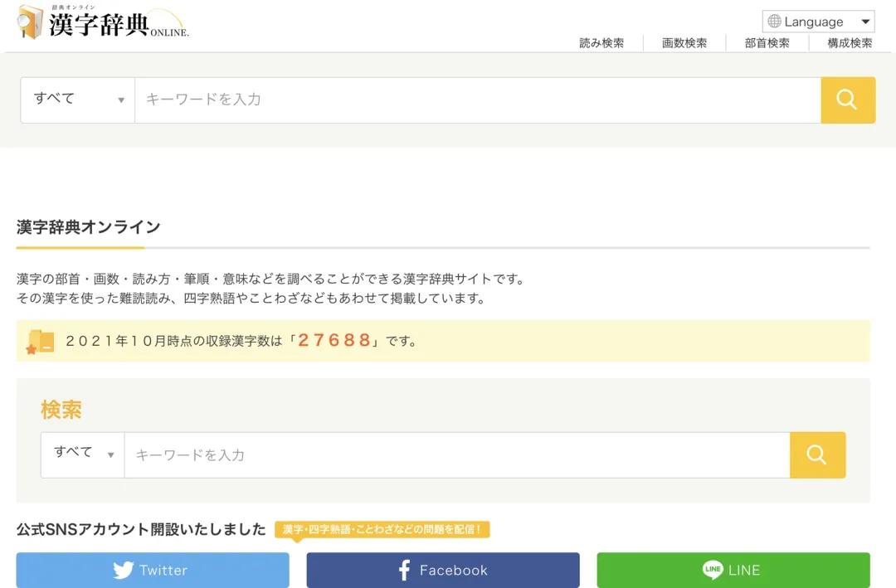Click the kanji count 27688
896x588 pixels.
click(x=335, y=341)
